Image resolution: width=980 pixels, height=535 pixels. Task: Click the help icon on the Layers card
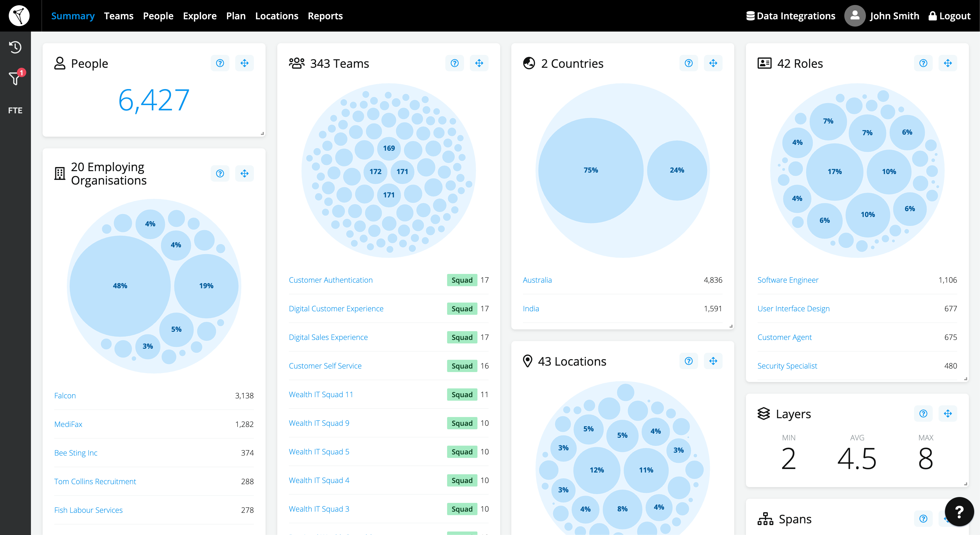point(923,414)
